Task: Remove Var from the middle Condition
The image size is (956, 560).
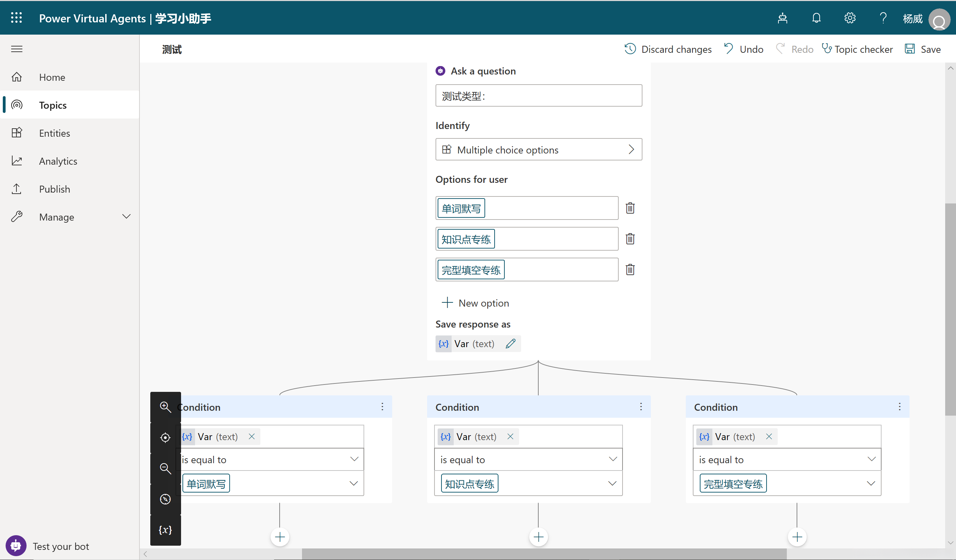Action: pyautogui.click(x=510, y=436)
